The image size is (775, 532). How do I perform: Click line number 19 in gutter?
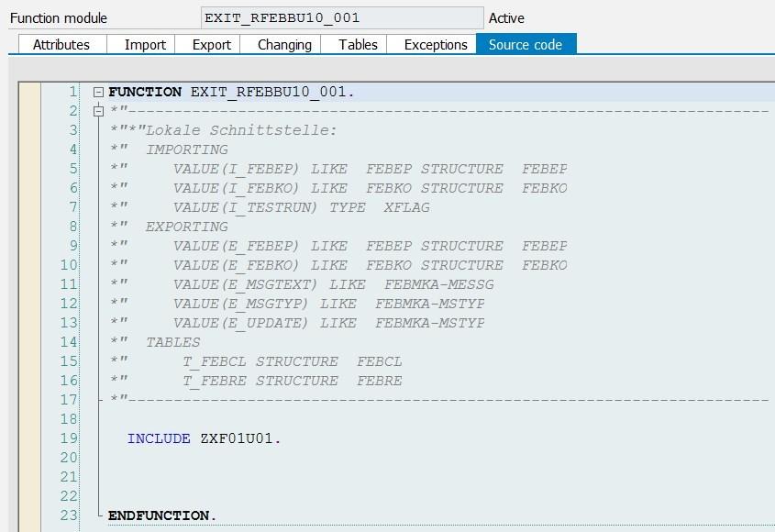click(69, 438)
